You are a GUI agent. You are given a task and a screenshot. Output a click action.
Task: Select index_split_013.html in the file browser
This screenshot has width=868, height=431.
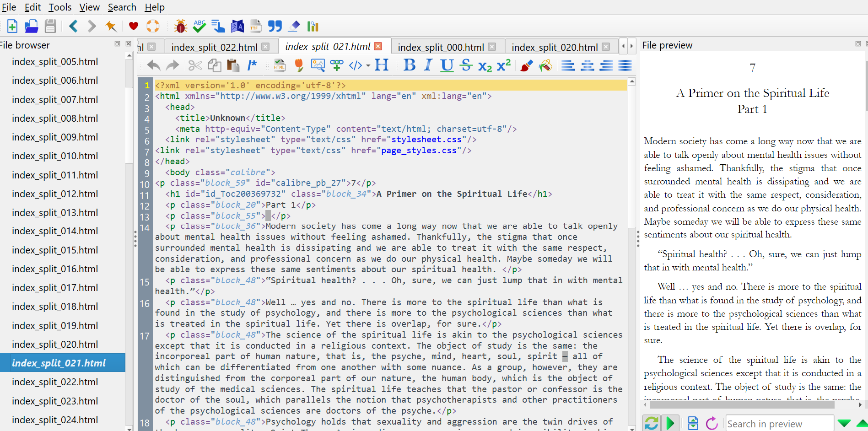[x=55, y=213]
